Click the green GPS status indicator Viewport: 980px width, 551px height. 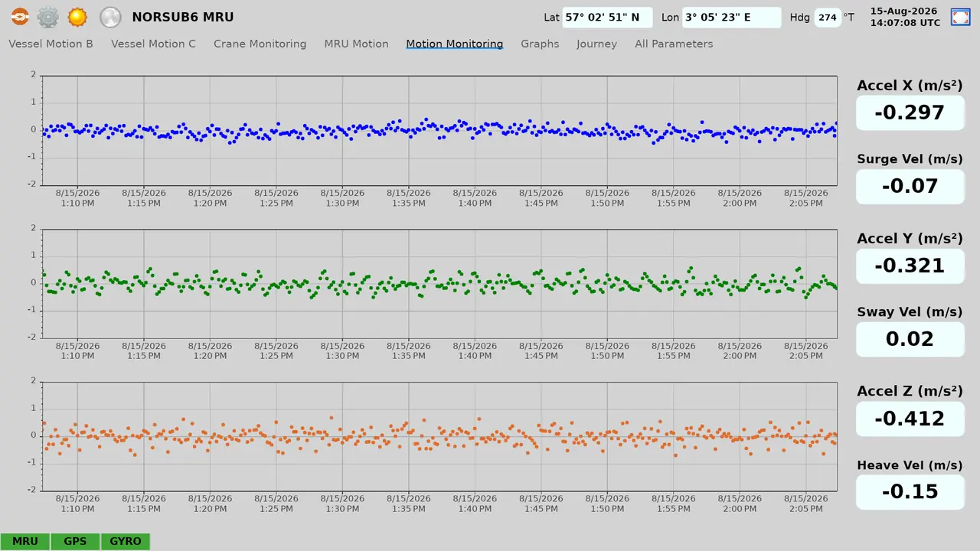pyautogui.click(x=75, y=541)
